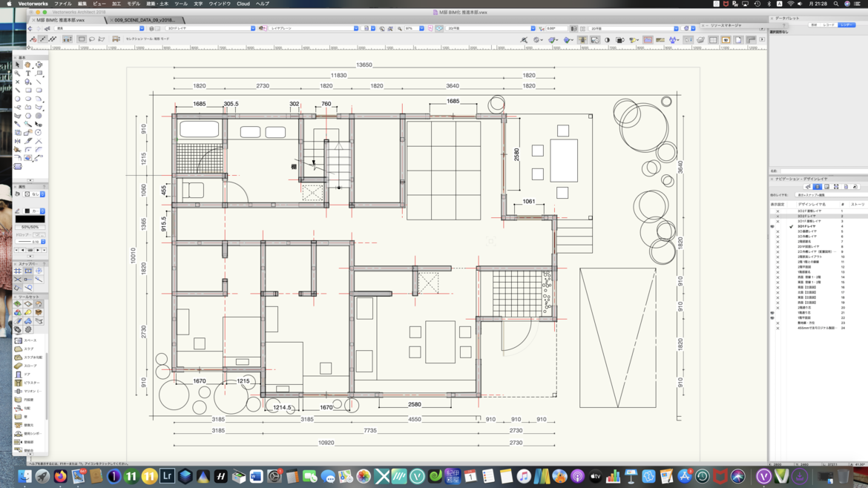Activate the snap to grid icon
The image size is (868, 488).
[x=18, y=271]
